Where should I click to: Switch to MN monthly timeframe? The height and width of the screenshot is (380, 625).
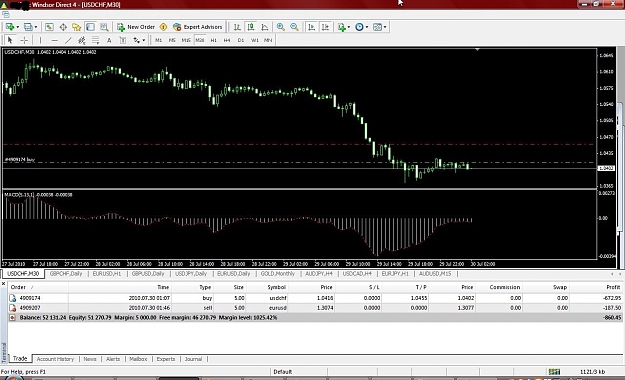click(268, 40)
